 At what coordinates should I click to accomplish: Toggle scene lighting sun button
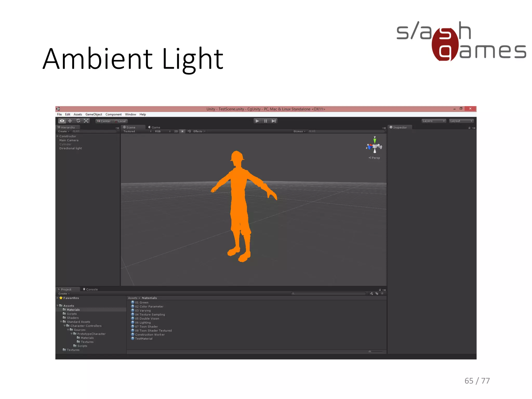pos(182,131)
